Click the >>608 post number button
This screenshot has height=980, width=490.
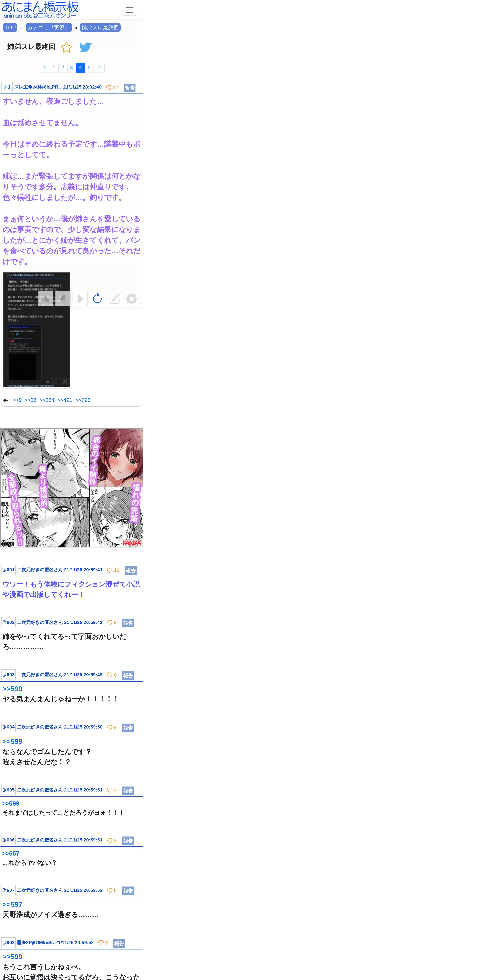tap(8, 943)
